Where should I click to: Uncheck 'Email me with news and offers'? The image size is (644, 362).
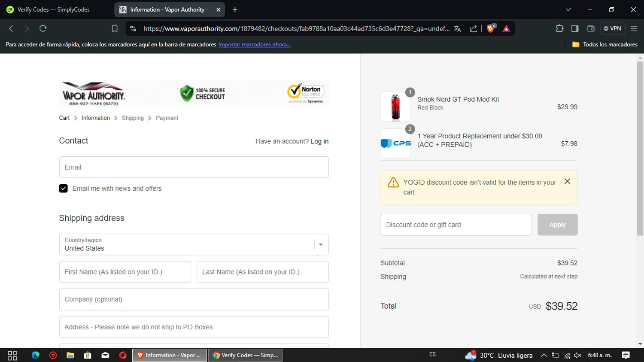click(64, 189)
